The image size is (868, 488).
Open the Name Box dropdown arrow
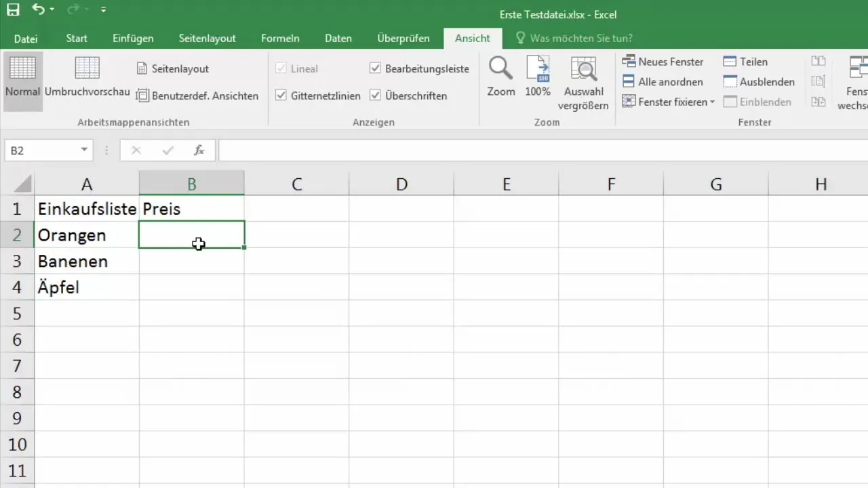[x=84, y=150]
